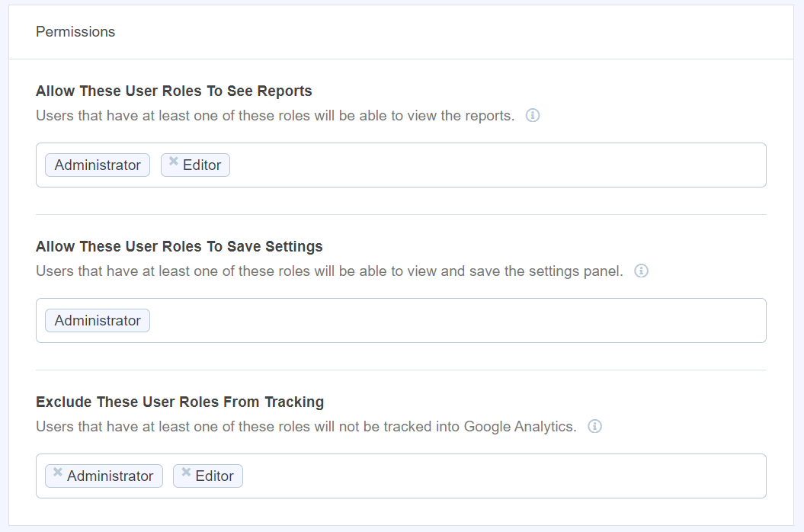Viewport: 804px width, 532px height.
Task: Open the tooltip info for save settings permission
Action: click(642, 271)
